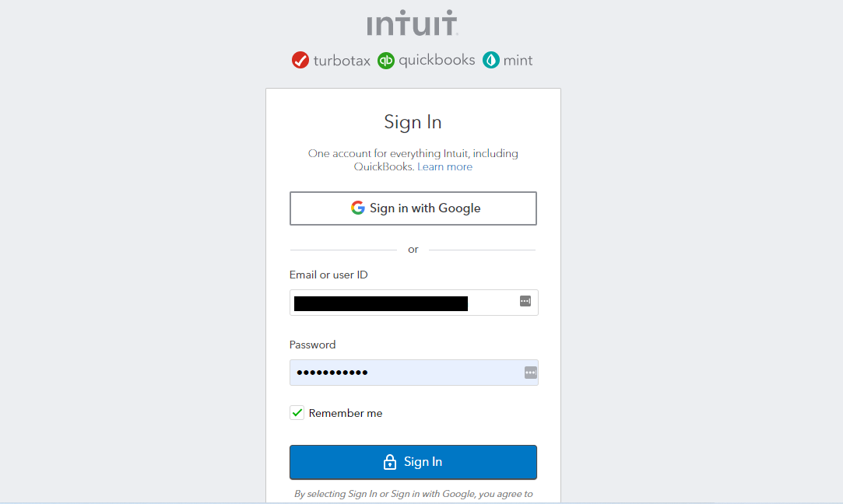Click the red TurboTax checkmark icon
The width and height of the screenshot is (843, 504).
pyautogui.click(x=300, y=60)
